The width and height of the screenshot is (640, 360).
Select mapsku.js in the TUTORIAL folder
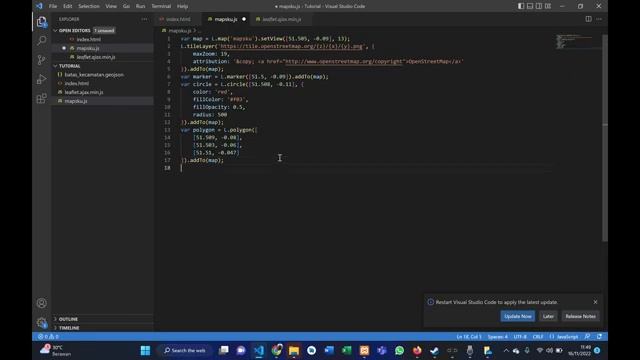(x=76, y=101)
